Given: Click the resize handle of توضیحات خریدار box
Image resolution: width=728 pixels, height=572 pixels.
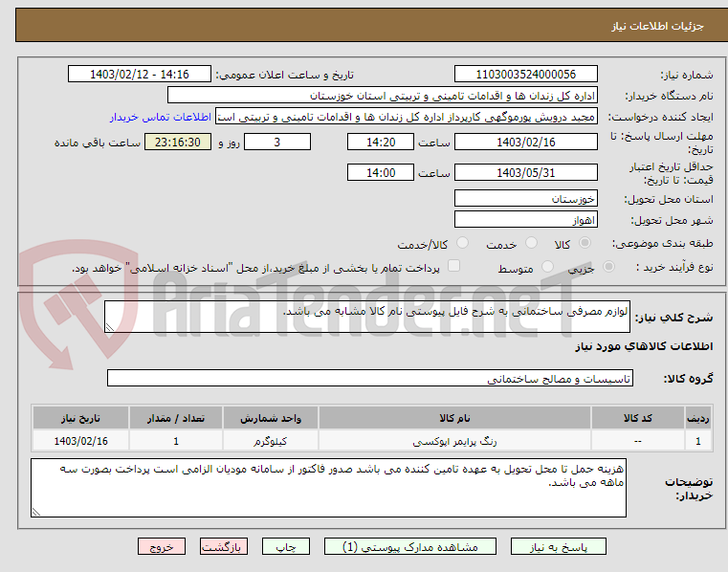Looking at the screenshot, I should coord(36,512).
